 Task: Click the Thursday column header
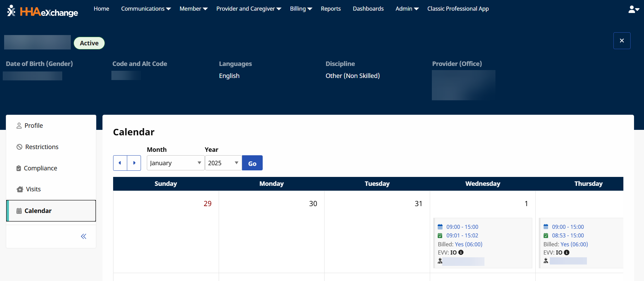[580, 184]
